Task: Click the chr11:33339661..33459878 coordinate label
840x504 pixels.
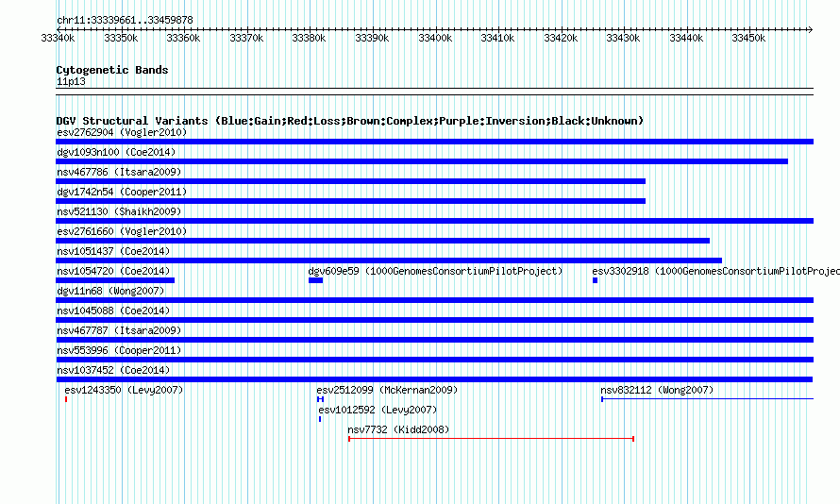Action: (125, 20)
